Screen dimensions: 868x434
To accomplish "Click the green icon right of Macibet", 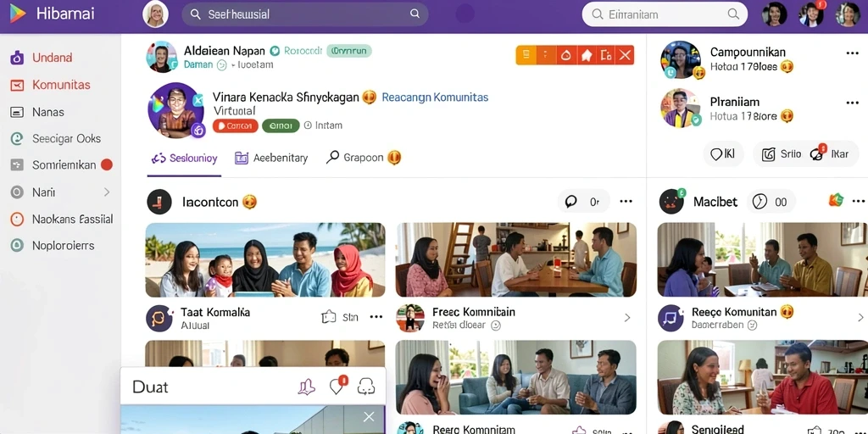I will coord(835,200).
